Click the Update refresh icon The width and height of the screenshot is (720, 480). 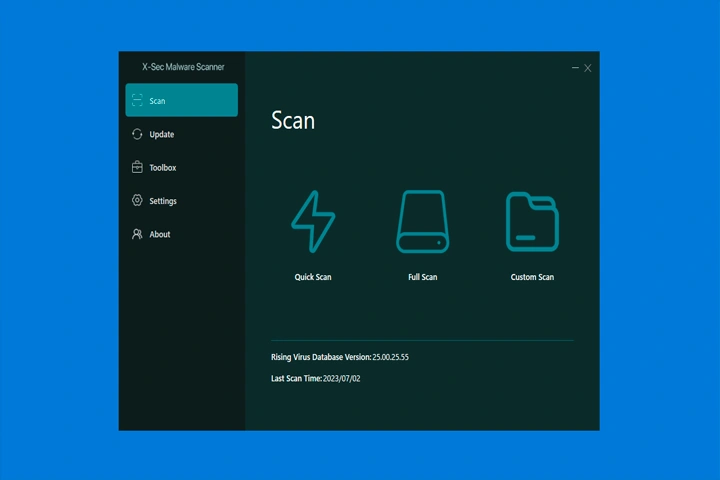(137, 134)
